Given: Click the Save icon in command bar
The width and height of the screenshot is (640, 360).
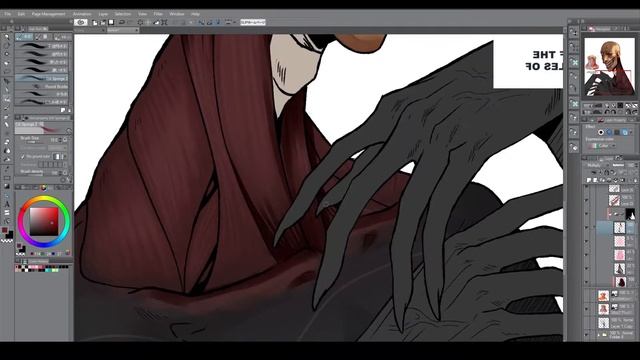Looking at the screenshot, I should pyautogui.click(x=111, y=22).
